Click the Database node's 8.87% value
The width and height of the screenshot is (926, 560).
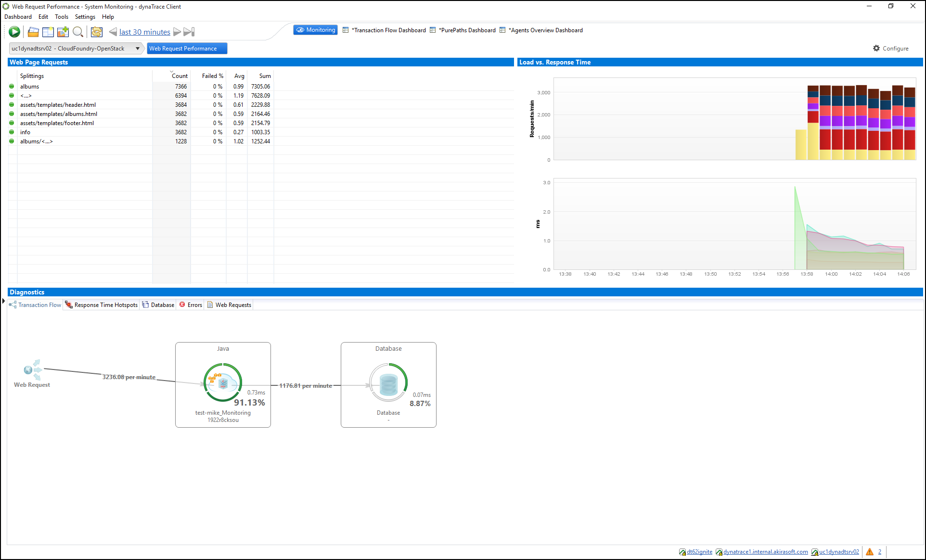pos(420,404)
